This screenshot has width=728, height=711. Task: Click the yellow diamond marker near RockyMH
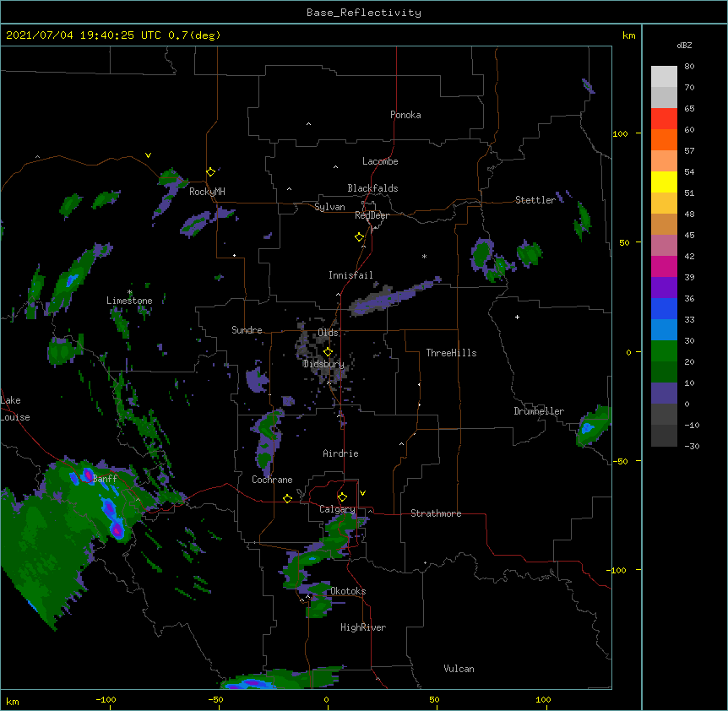click(210, 172)
